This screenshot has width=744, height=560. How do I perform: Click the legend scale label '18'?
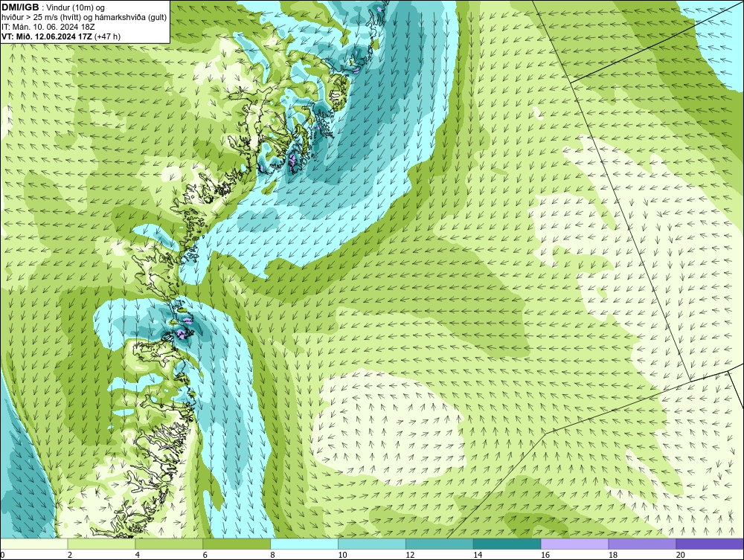tap(613, 555)
